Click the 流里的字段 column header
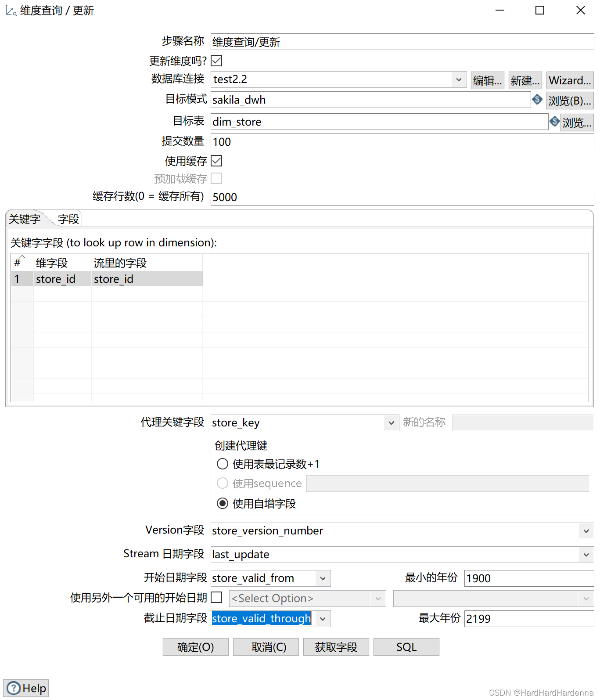 pos(147,263)
